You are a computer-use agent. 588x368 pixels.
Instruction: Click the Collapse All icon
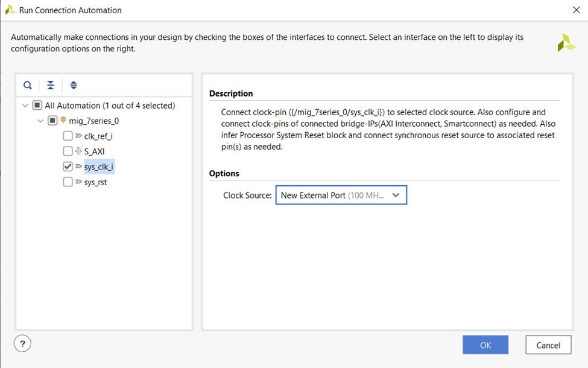pyautogui.click(x=51, y=85)
